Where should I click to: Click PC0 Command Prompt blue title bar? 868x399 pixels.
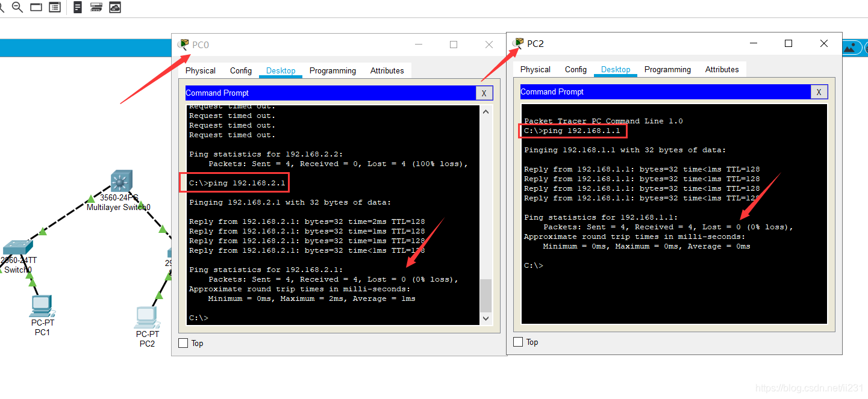330,93
